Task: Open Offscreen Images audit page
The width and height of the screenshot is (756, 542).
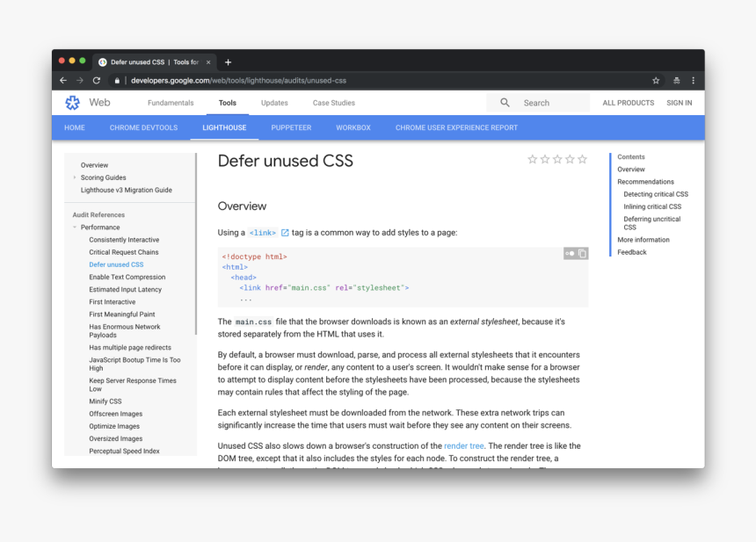Action: click(x=116, y=414)
